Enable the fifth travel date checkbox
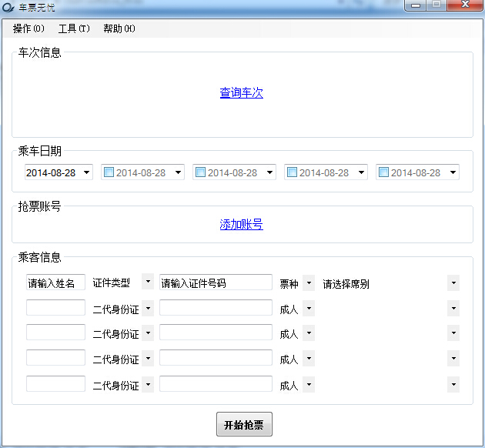This screenshot has height=448, width=485. click(x=383, y=172)
